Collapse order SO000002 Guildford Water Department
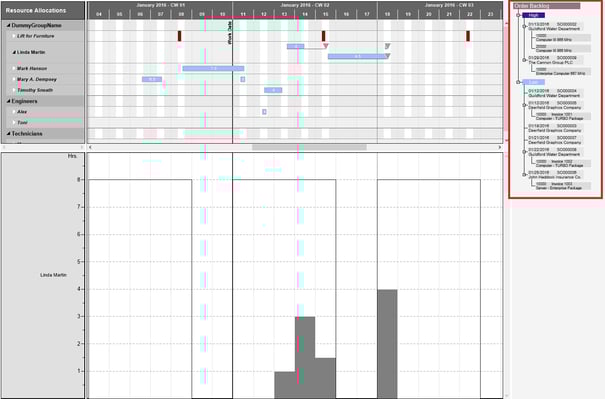 click(x=524, y=27)
